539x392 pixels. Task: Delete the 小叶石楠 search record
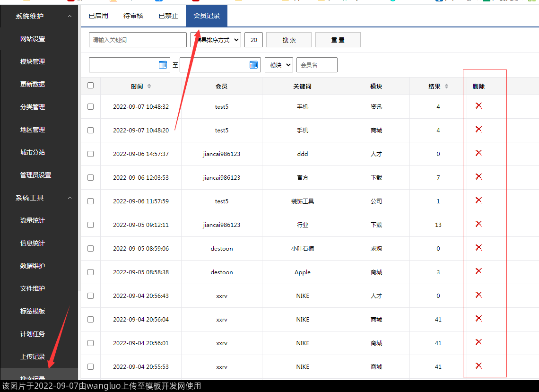tap(478, 247)
